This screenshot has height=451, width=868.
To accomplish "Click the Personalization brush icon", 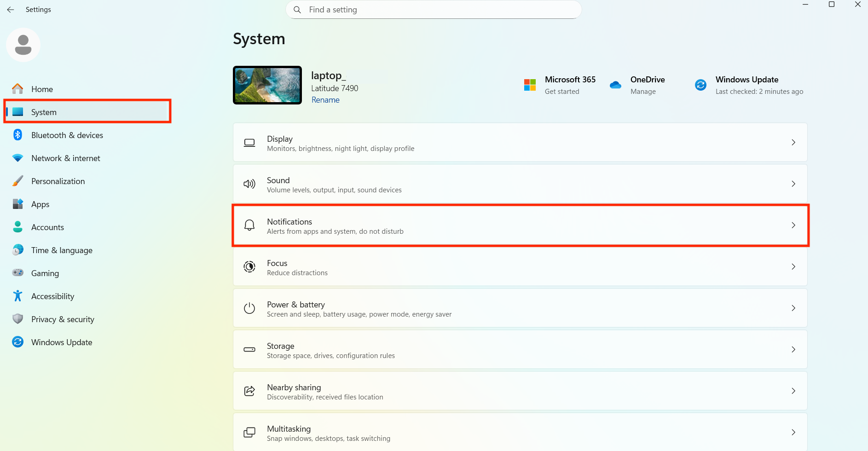I will pyautogui.click(x=17, y=181).
